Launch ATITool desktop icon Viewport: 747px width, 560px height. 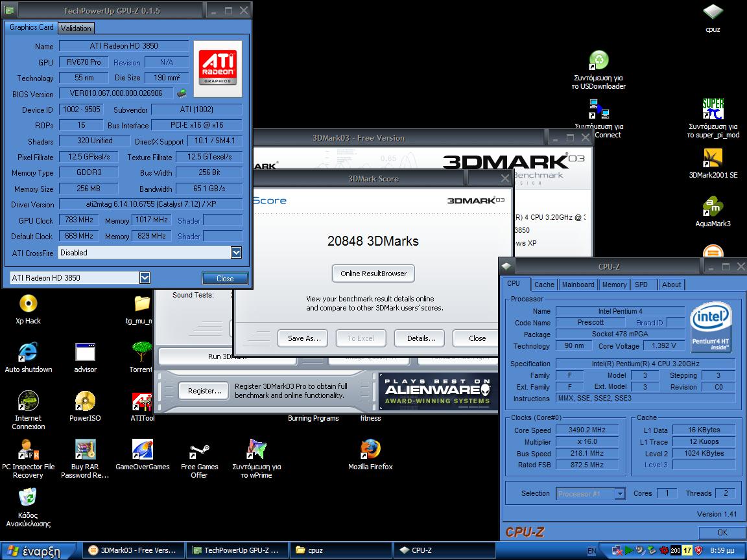pos(142,401)
